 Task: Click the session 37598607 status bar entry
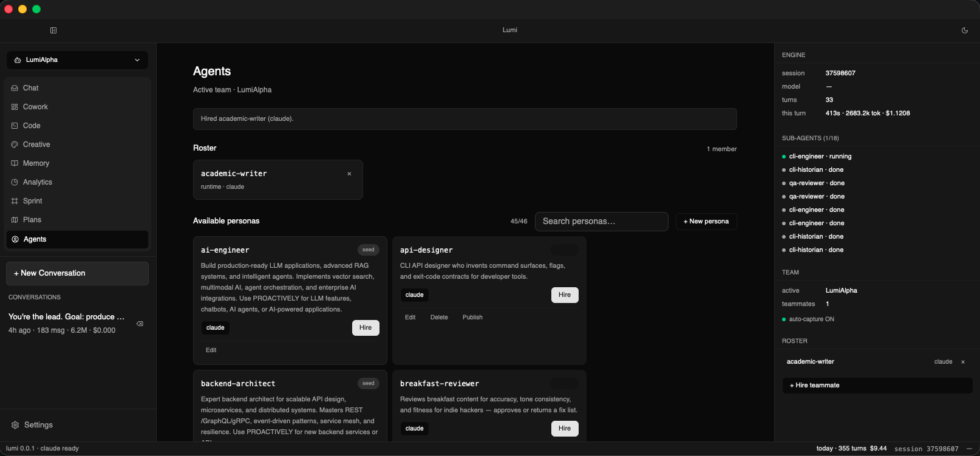[x=926, y=449]
